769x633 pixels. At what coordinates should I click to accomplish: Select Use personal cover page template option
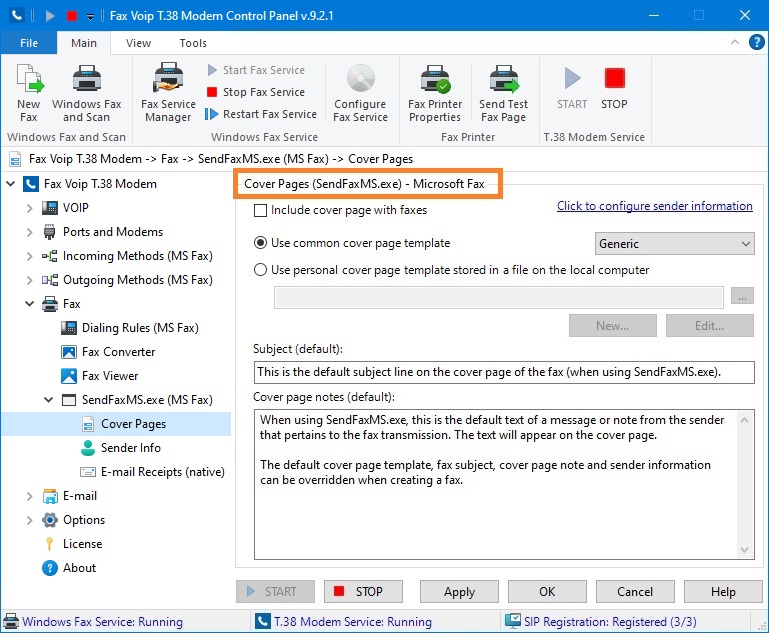tap(260, 270)
